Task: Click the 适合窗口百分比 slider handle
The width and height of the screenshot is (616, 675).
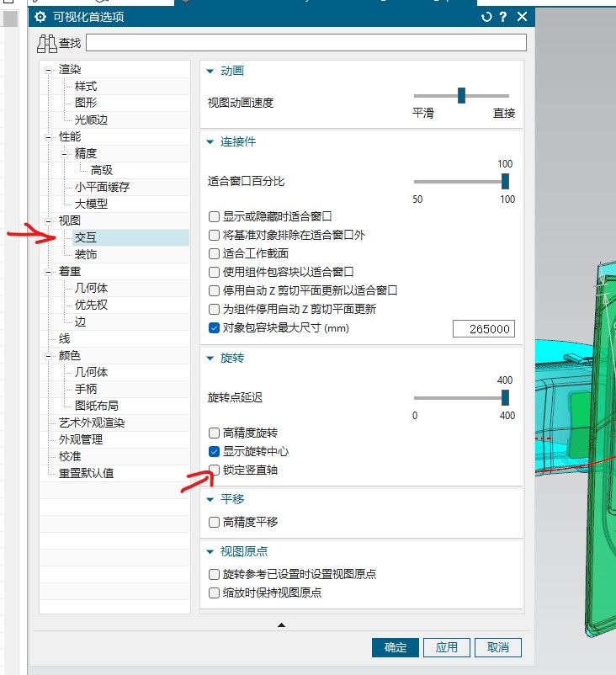Action: [x=506, y=181]
